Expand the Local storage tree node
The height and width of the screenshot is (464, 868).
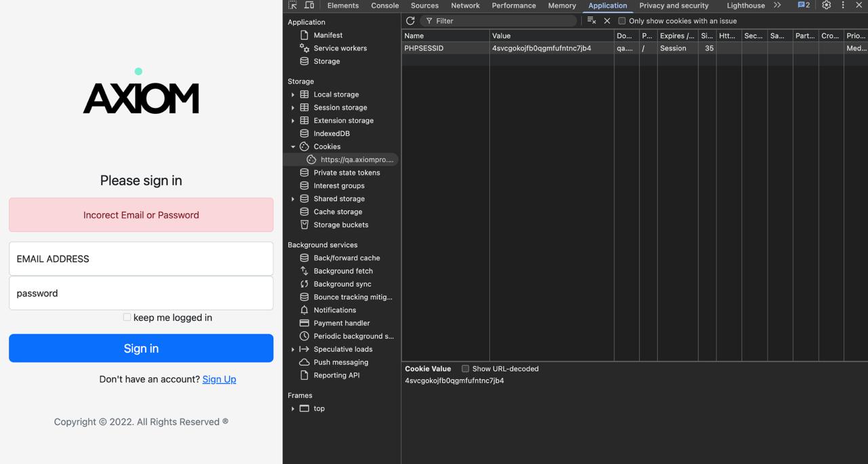(x=293, y=95)
